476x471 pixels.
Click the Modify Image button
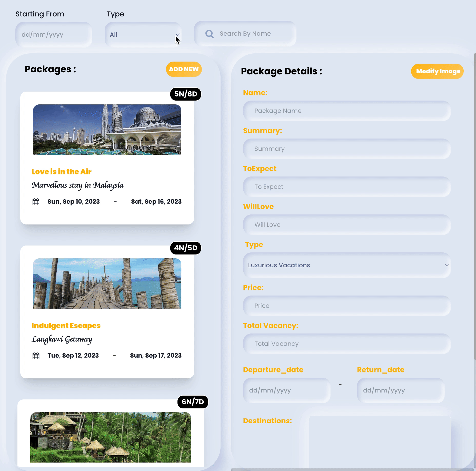pos(437,71)
